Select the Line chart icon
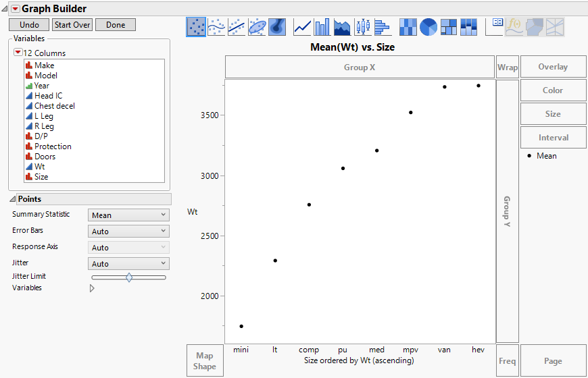 (302, 26)
